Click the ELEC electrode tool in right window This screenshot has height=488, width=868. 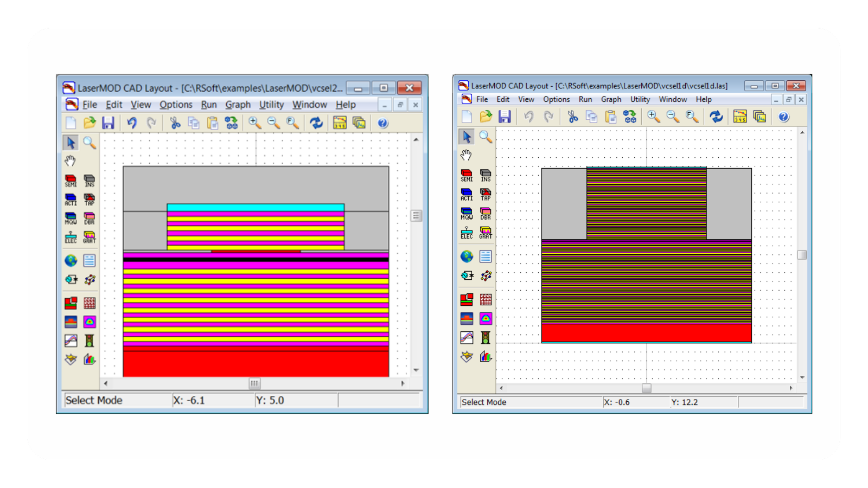point(467,233)
